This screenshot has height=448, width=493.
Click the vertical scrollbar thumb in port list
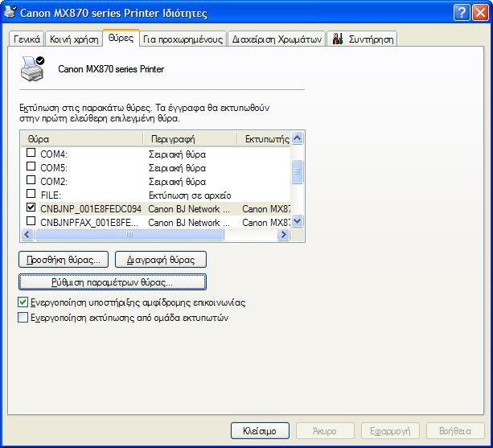(x=297, y=171)
